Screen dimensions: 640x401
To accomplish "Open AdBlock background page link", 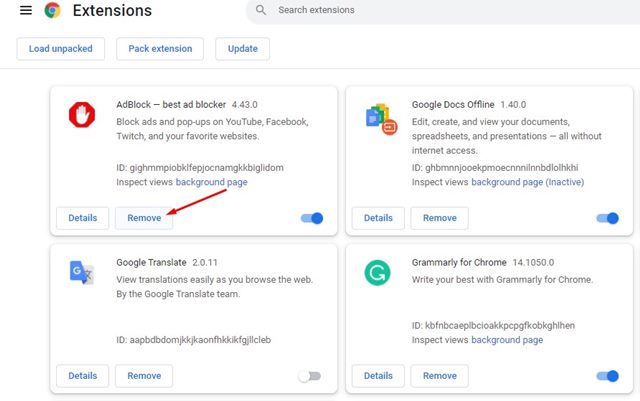I will coord(211,182).
